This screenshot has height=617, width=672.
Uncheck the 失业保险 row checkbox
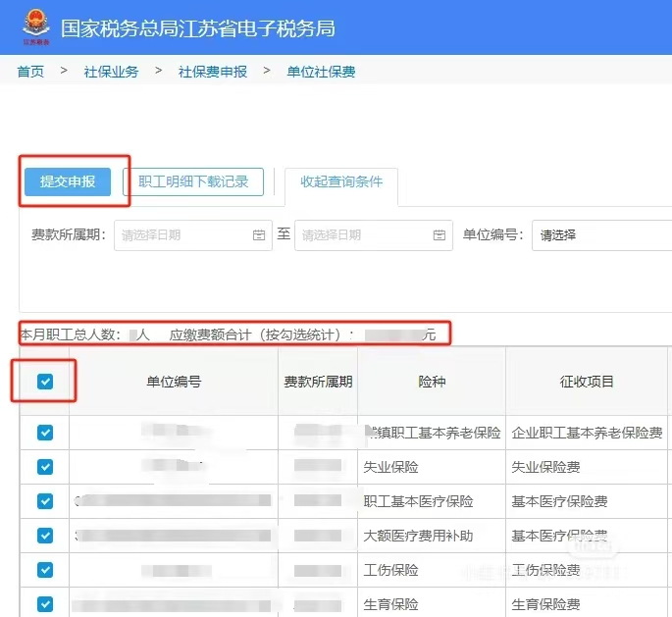coord(45,467)
